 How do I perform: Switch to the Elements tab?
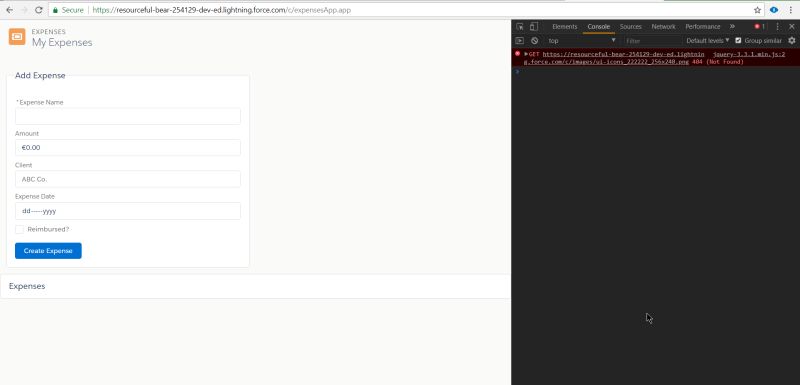pyautogui.click(x=564, y=27)
